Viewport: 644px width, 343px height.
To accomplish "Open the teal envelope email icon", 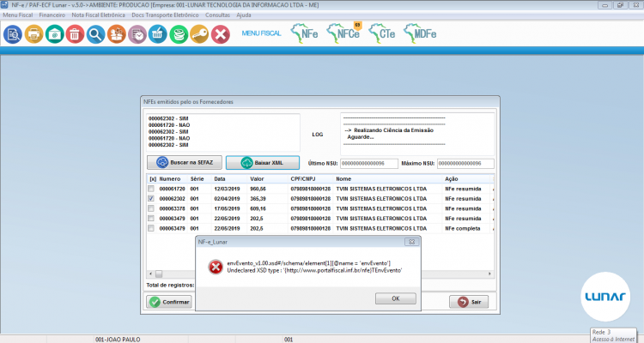I will point(55,34).
